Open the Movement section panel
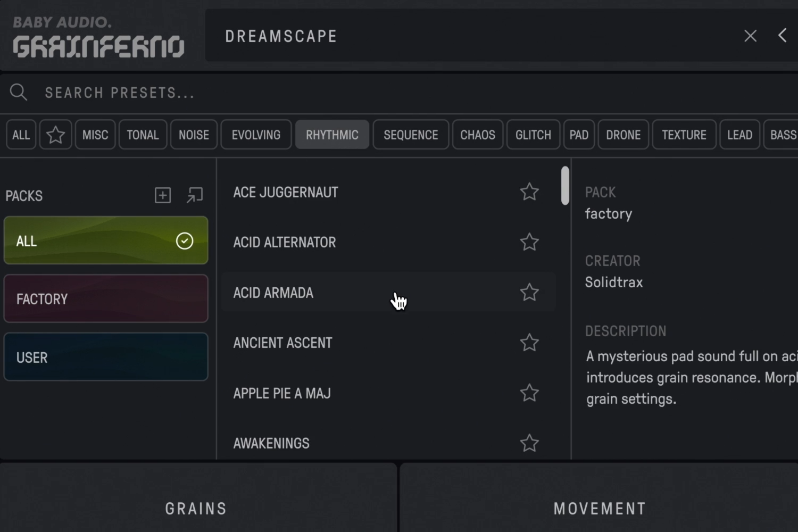 pos(599,509)
